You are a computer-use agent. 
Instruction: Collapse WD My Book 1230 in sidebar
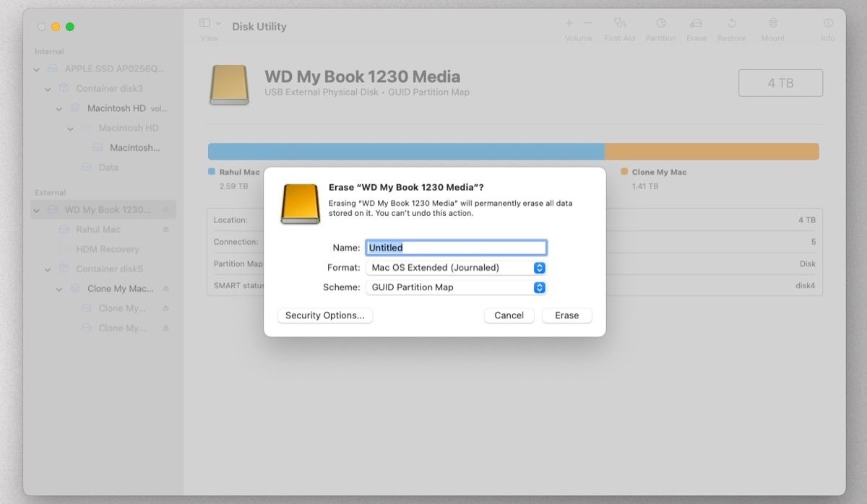[x=37, y=210]
